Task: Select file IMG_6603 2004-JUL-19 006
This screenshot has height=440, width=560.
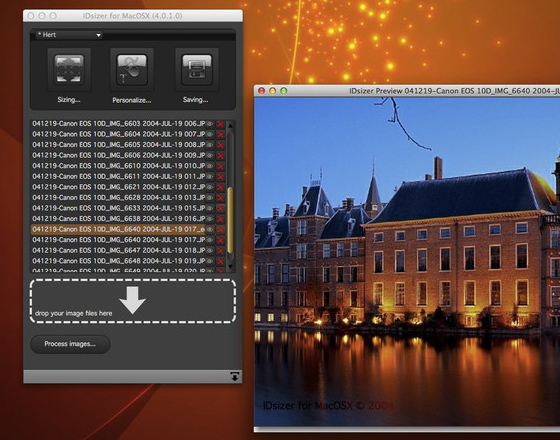Action: tap(119, 124)
